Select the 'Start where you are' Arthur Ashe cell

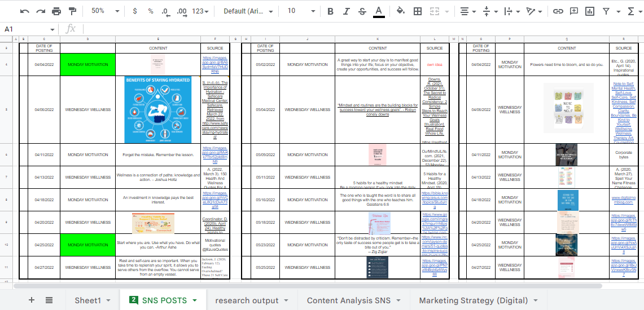tap(158, 245)
